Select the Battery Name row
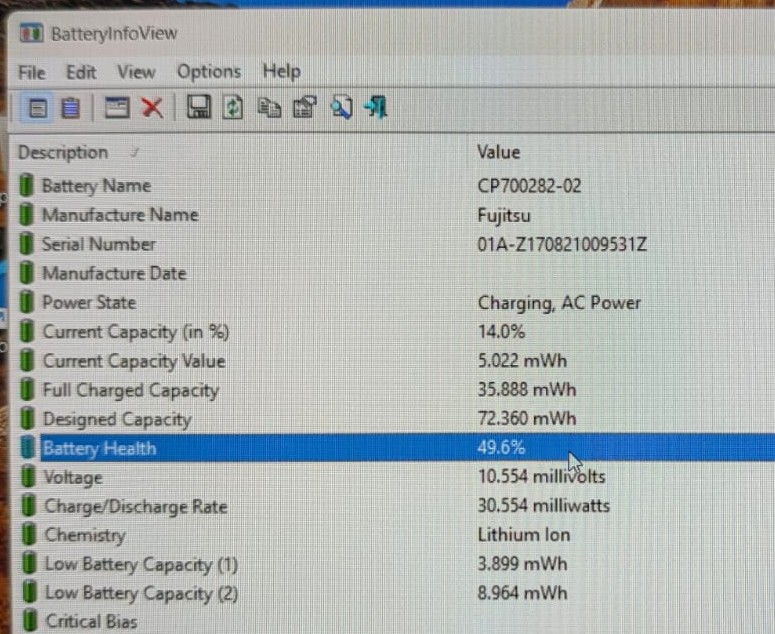This screenshot has height=634, width=775. pyautogui.click(x=393, y=186)
